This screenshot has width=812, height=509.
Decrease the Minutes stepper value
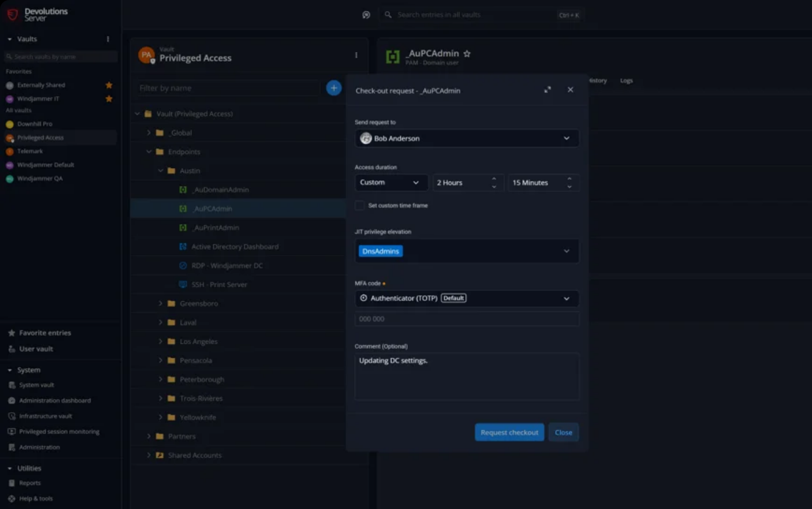pos(570,187)
